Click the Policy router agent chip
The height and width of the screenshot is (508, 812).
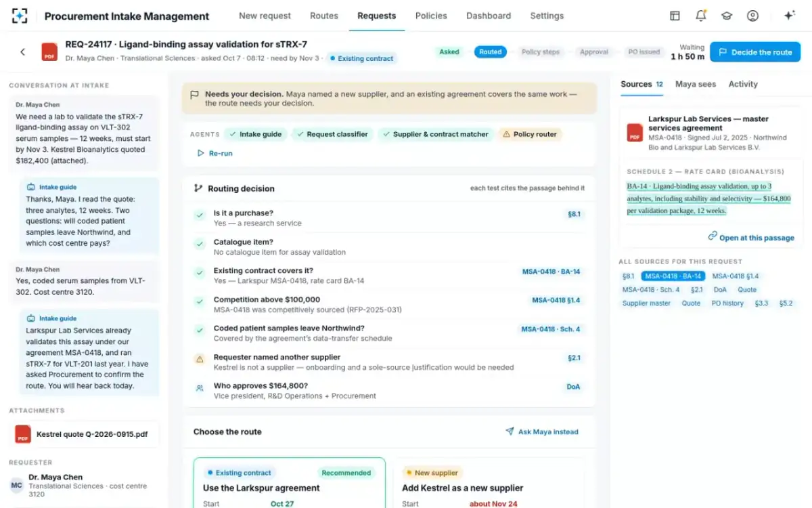point(530,134)
